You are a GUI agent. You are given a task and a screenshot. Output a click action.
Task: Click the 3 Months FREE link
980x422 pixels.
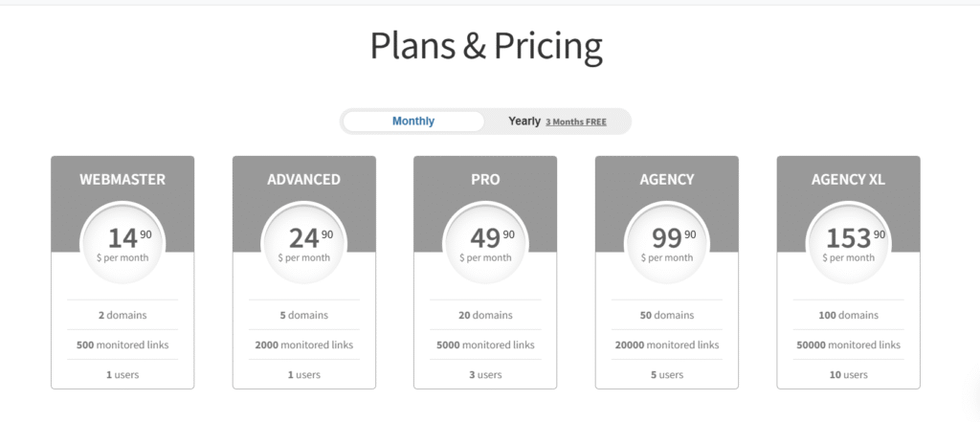coord(575,122)
